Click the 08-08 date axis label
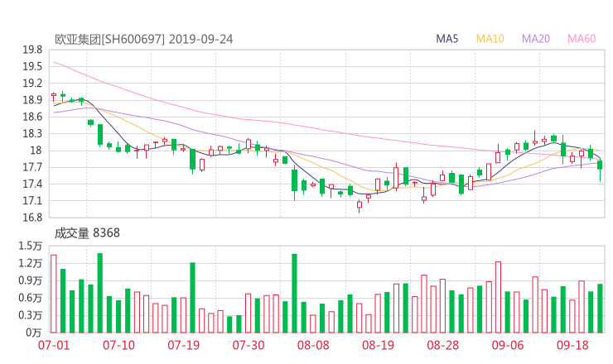Image resolution: width=613 pixels, height=364 pixels. (313, 345)
